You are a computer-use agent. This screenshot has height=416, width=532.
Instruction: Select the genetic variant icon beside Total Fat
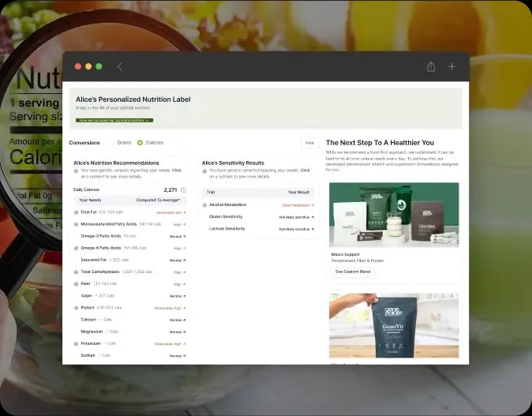click(76, 212)
